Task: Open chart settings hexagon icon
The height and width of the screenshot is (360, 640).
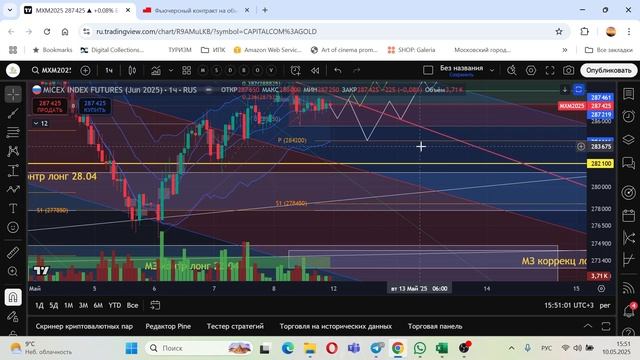Action: (x=531, y=70)
